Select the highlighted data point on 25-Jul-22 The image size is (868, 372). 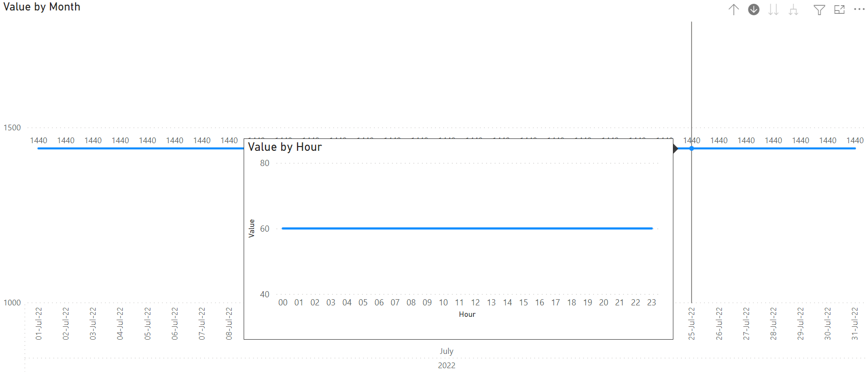pyautogui.click(x=691, y=148)
